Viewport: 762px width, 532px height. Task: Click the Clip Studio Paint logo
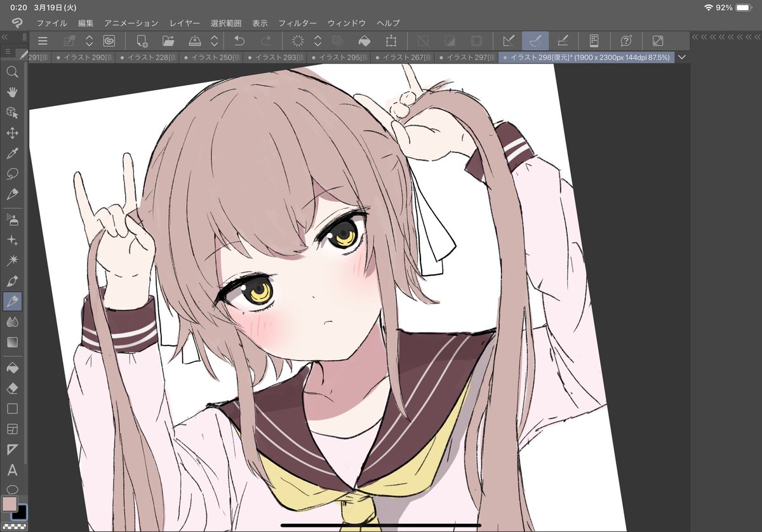[x=17, y=23]
